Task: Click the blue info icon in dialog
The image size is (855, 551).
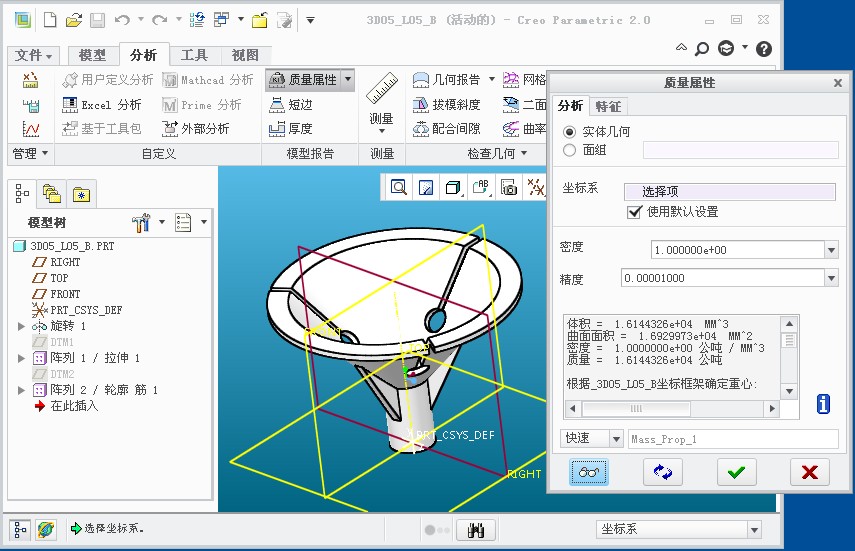Action: 823,404
